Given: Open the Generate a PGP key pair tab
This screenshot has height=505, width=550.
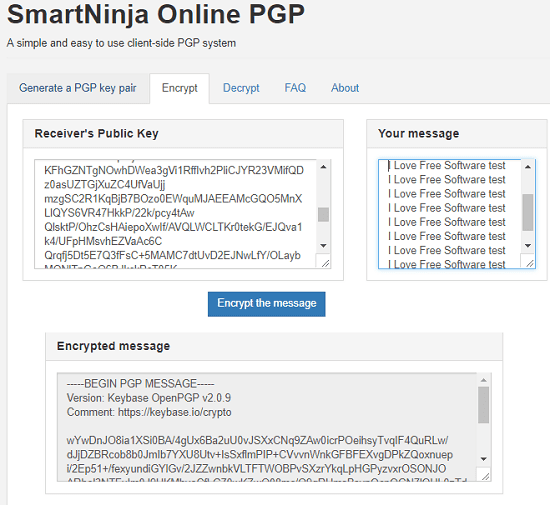Looking at the screenshot, I should (x=78, y=88).
